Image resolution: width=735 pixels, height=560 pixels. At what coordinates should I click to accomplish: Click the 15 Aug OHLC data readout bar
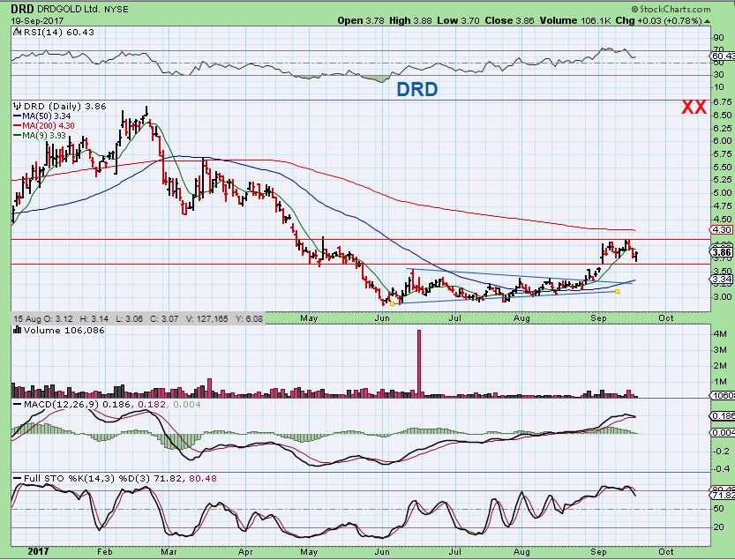[138, 318]
